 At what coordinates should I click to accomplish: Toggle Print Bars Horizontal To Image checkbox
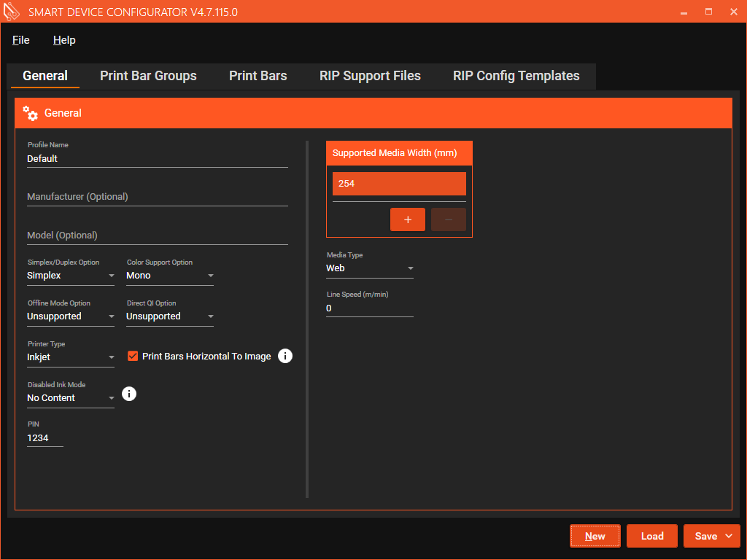point(133,356)
